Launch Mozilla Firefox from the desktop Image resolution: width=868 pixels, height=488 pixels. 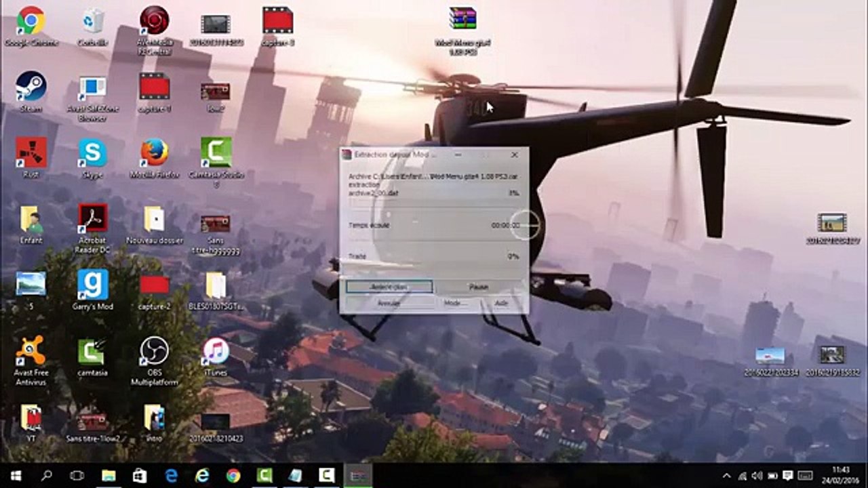(155, 158)
